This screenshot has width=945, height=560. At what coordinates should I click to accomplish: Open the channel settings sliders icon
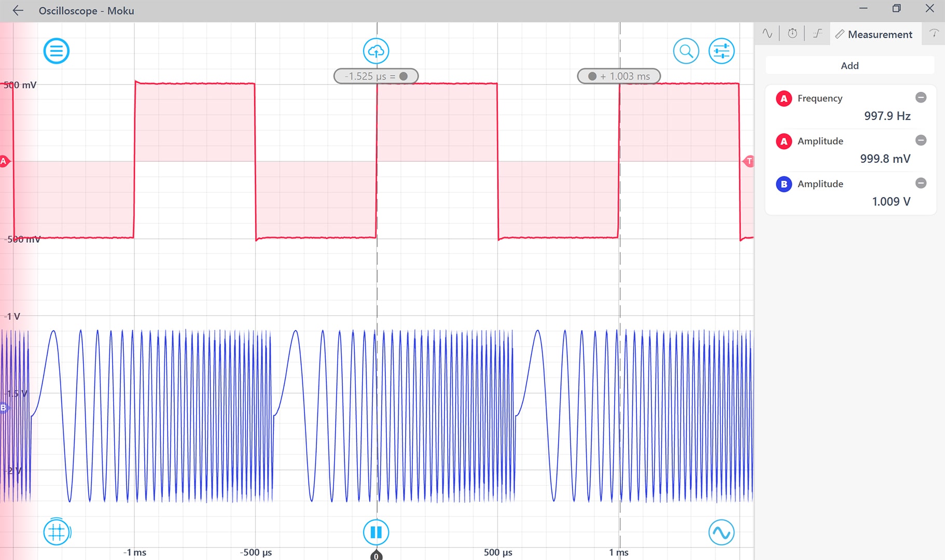point(721,50)
